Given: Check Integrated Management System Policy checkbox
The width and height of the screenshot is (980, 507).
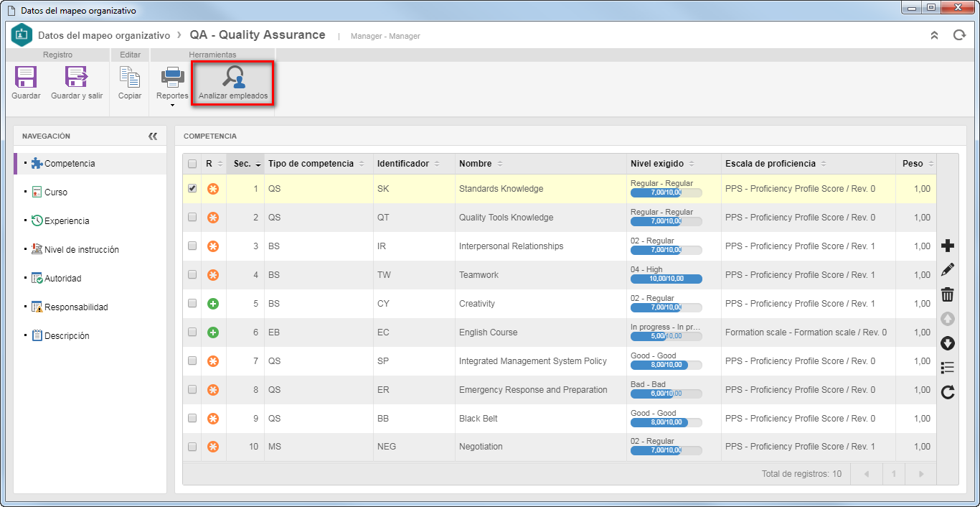Looking at the screenshot, I should 192,361.
